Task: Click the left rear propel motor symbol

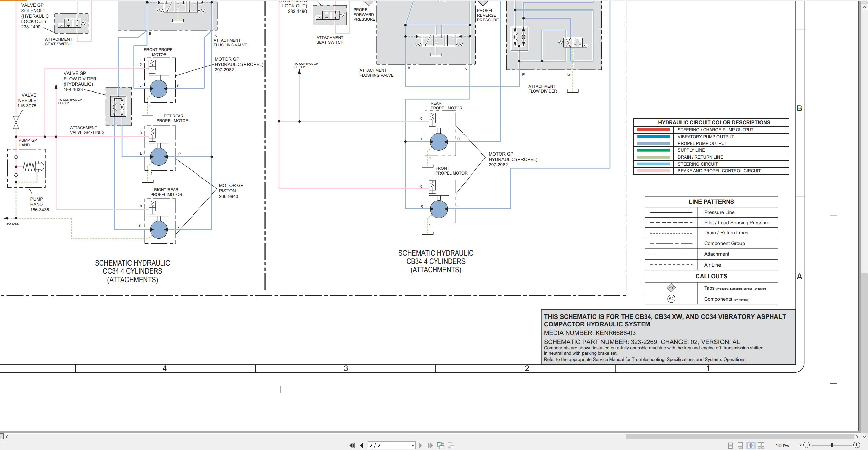Action: coord(159,157)
